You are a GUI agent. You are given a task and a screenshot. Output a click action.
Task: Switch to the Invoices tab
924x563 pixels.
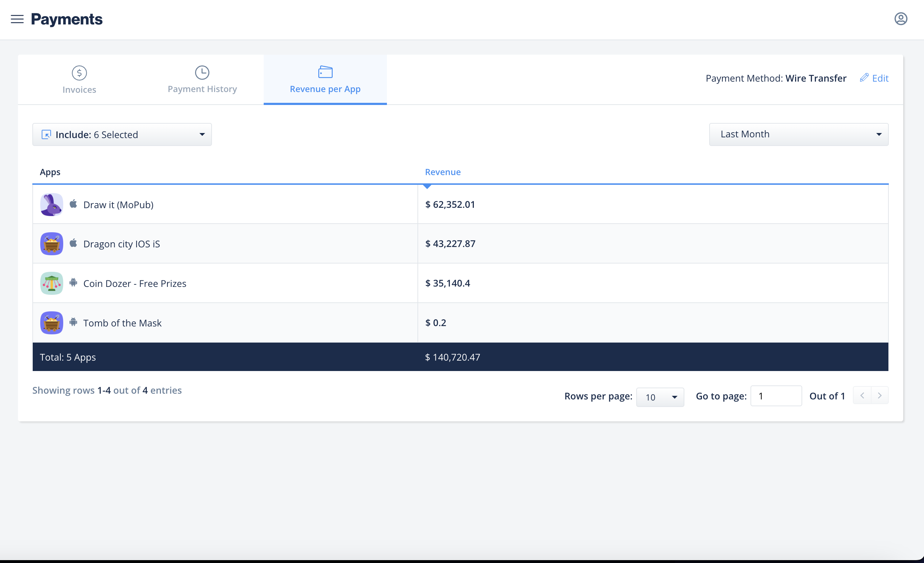[79, 79]
